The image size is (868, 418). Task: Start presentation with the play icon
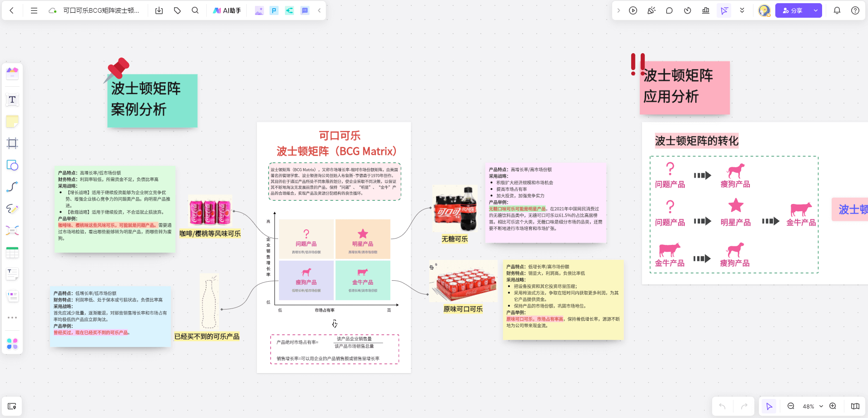[x=633, y=10]
